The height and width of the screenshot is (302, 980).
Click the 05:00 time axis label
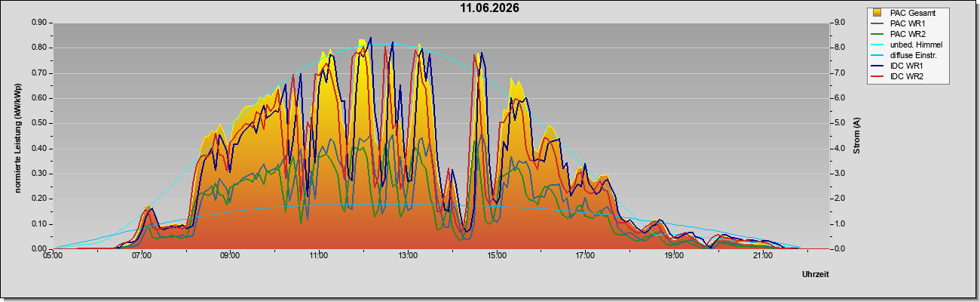(53, 256)
